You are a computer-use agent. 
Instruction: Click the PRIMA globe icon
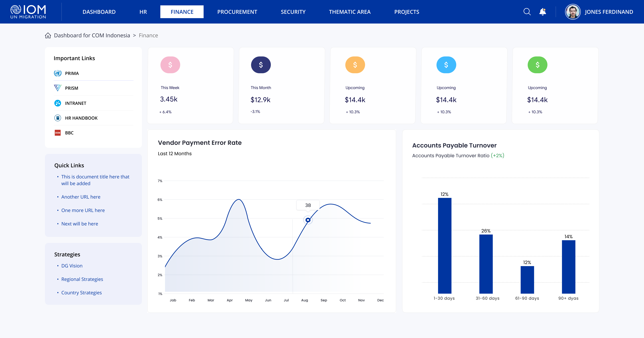(x=58, y=73)
